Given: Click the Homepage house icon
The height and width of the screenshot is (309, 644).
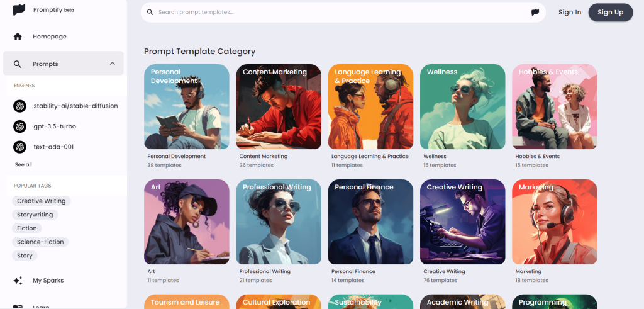Looking at the screenshot, I should click(18, 37).
